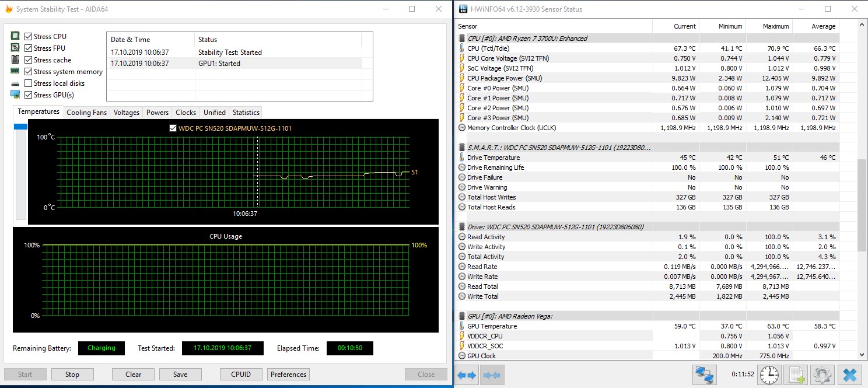868x388 pixels.
Task: Select the VDDCR_SOC sensor row
Action: click(646, 346)
